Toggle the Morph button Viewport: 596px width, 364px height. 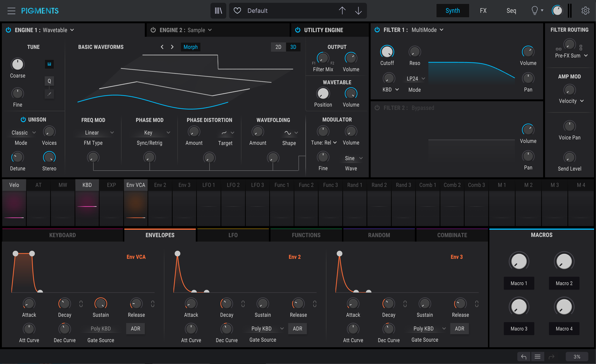pos(191,47)
